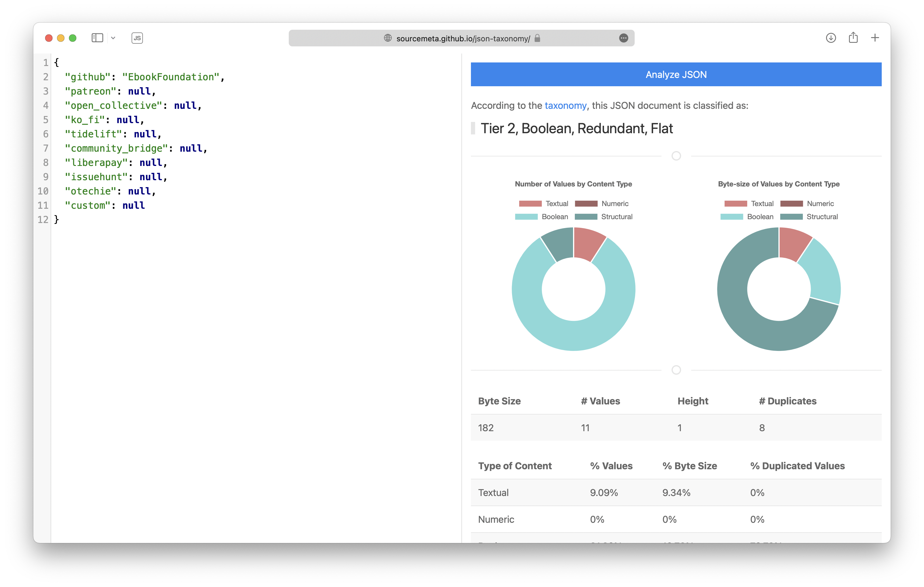Open the Downloads icon in toolbar

pyautogui.click(x=831, y=38)
